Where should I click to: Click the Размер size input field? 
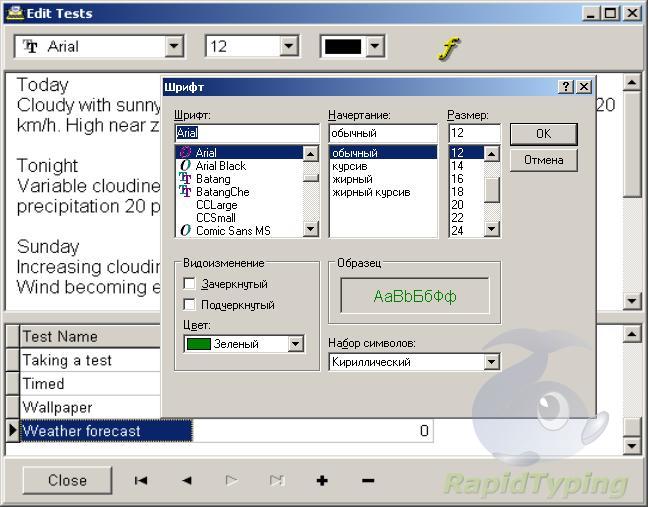474,133
